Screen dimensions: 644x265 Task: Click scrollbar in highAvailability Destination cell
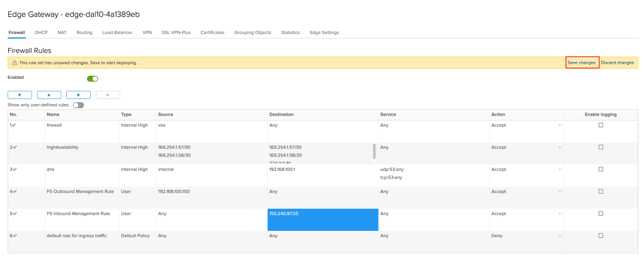click(374, 151)
